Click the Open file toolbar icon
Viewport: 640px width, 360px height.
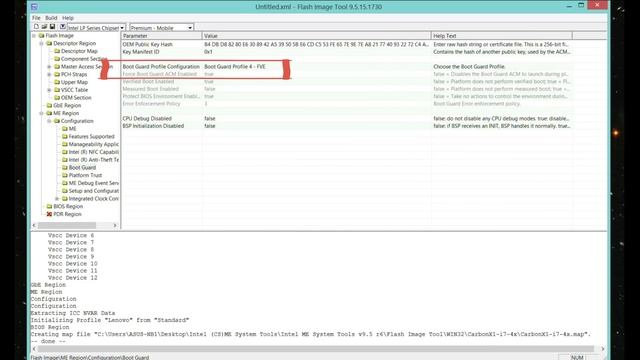tap(44, 27)
